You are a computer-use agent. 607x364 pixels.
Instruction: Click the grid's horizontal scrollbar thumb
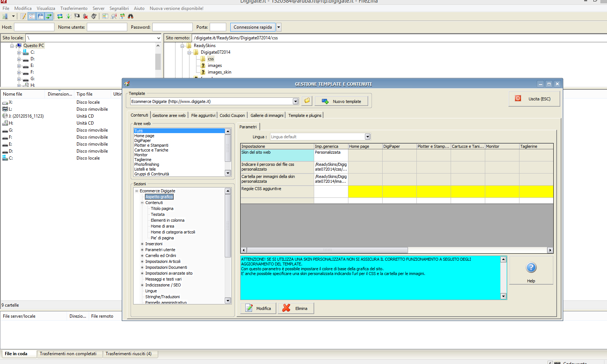(x=327, y=250)
